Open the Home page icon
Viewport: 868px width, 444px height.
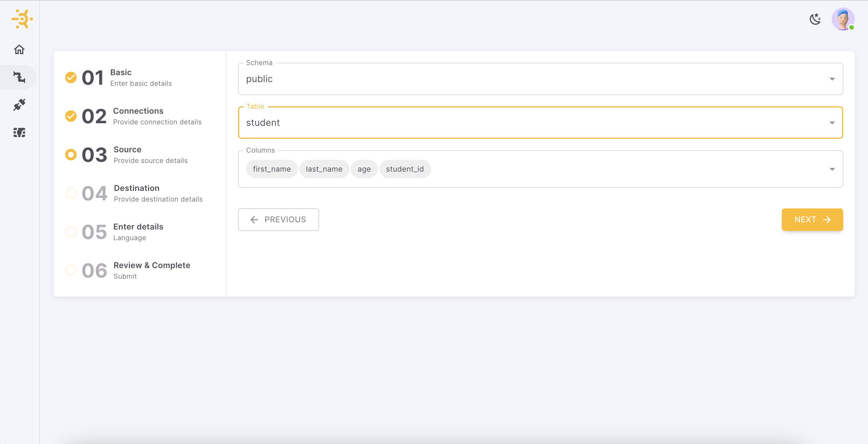[19, 50]
